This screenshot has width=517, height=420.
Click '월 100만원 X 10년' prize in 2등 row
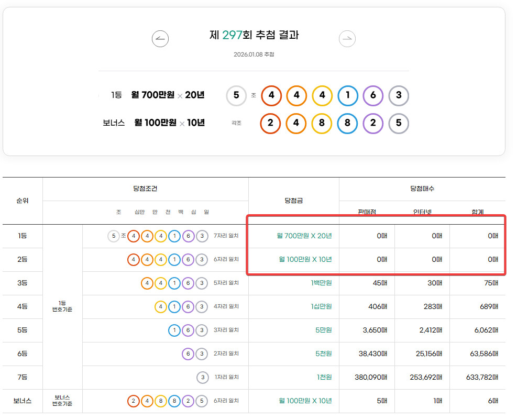click(305, 259)
